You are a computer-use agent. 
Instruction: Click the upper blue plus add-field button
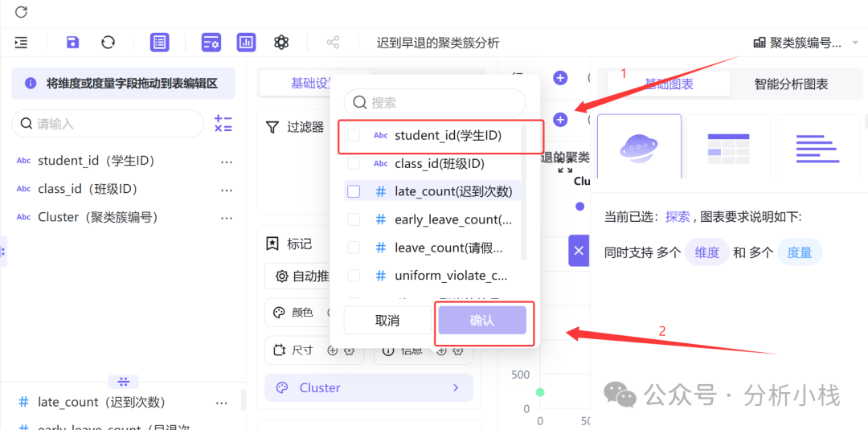[x=561, y=78]
